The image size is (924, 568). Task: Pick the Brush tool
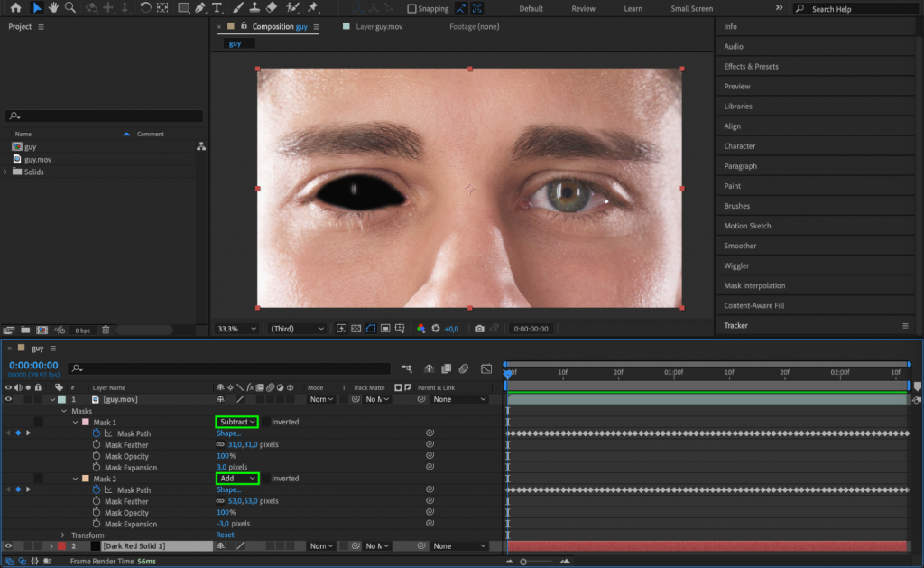(x=236, y=8)
